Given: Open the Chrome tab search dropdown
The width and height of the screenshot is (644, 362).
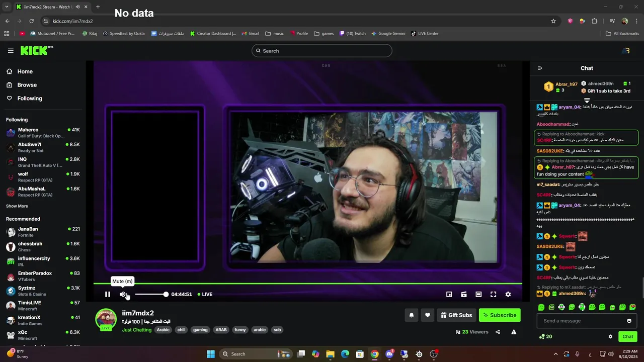Looking at the screenshot, I should click(7, 7).
